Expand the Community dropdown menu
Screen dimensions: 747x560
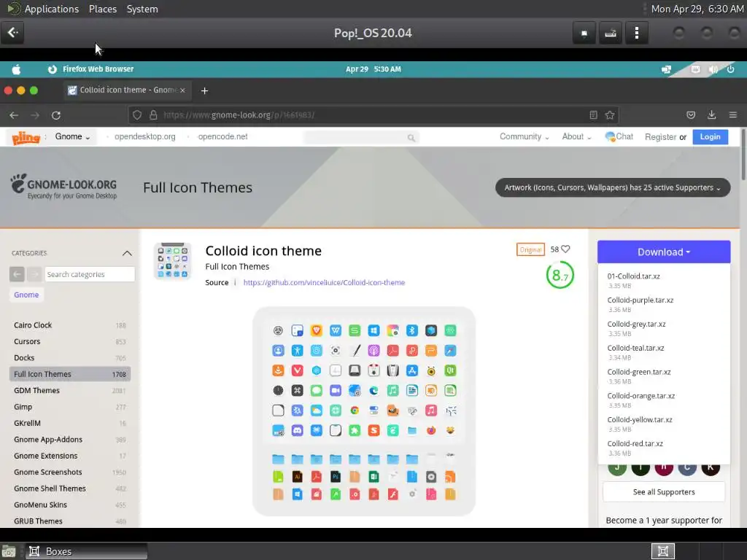(524, 136)
